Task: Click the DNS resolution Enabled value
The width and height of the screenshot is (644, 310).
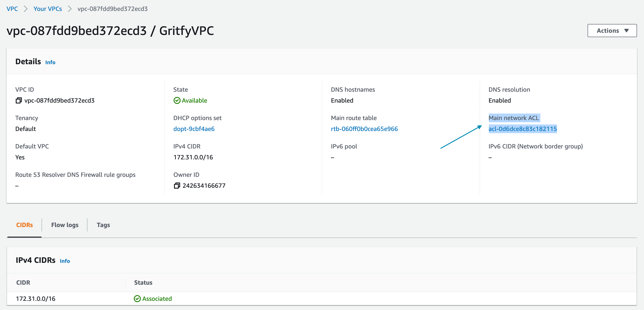Action: click(x=500, y=101)
